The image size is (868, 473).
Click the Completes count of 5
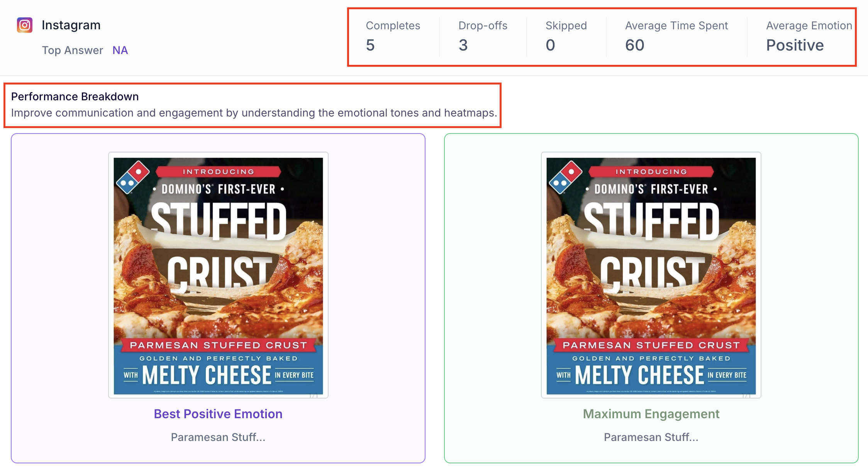click(x=370, y=45)
